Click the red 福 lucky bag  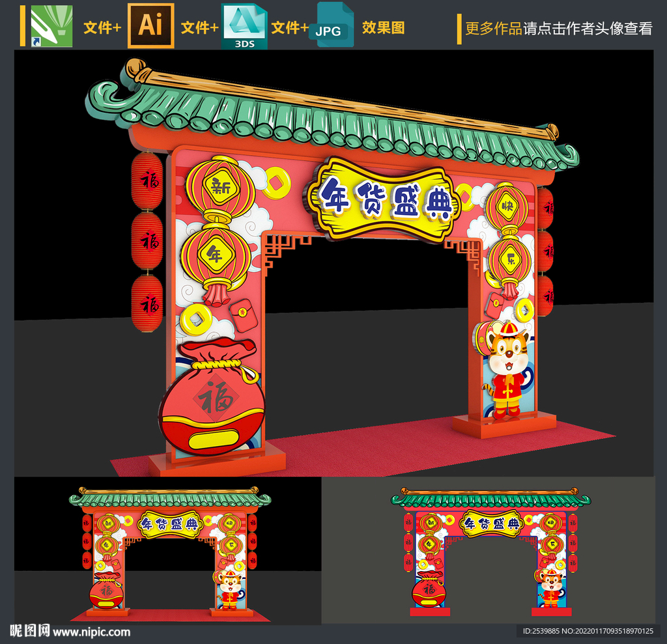click(212, 395)
